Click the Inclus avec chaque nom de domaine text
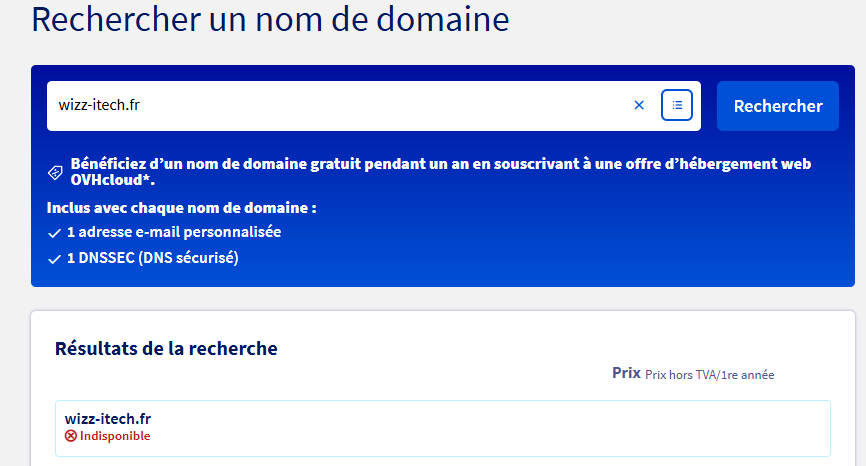 tap(182, 208)
